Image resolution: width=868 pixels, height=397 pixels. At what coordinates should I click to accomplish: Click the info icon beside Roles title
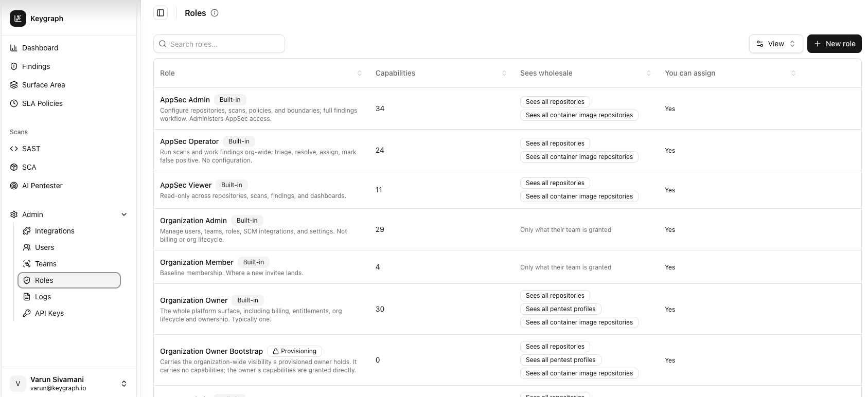[x=215, y=13]
